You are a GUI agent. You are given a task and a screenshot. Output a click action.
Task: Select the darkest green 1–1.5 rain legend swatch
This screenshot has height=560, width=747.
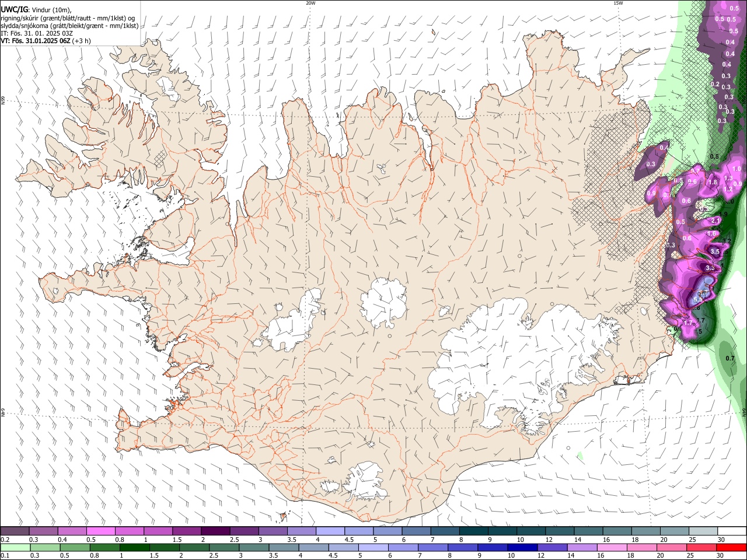135,547
